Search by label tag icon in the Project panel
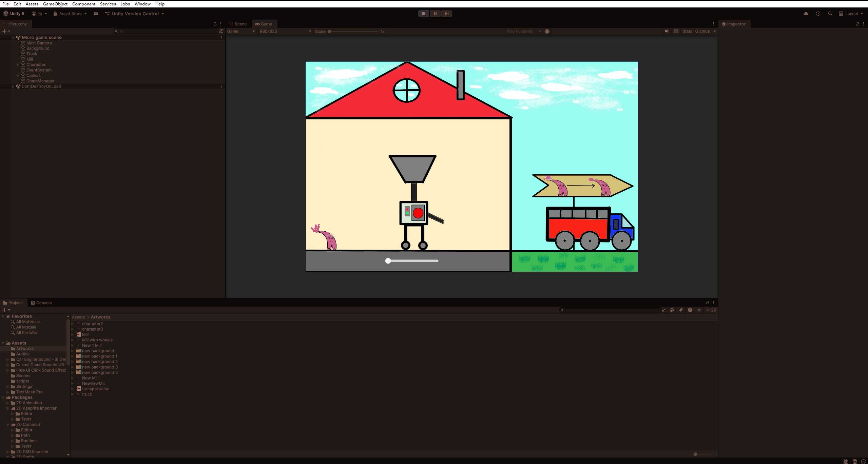868x464 pixels. tap(681, 310)
